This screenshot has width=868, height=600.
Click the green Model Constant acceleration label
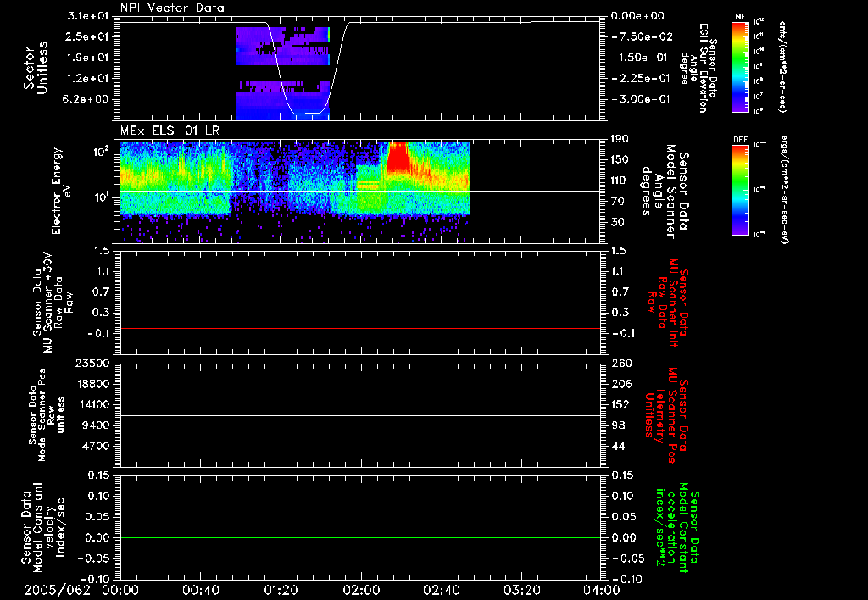676,528
